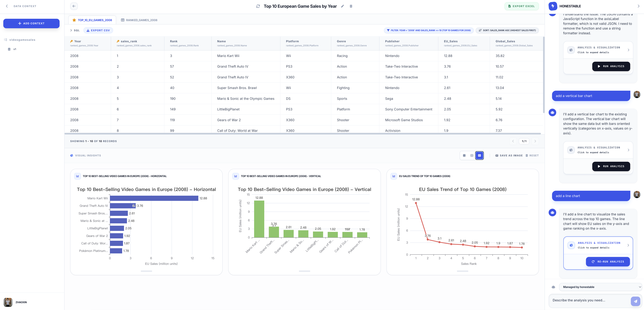Click the videogamesales database icon in the sidebar

pos(5,40)
